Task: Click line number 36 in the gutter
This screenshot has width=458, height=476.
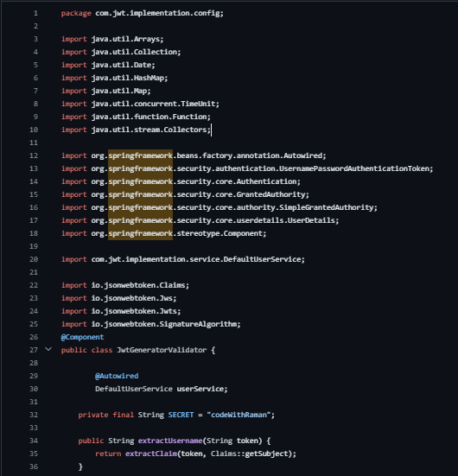Action: [34, 466]
